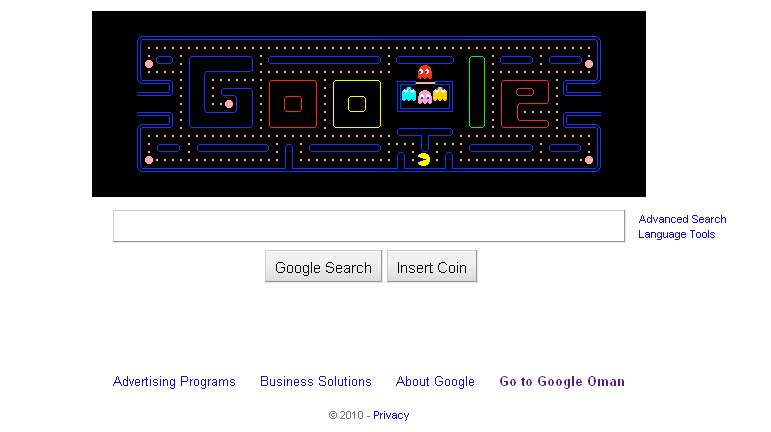Open the Advanced Search link
The image size is (771, 432).
pyautogui.click(x=682, y=219)
